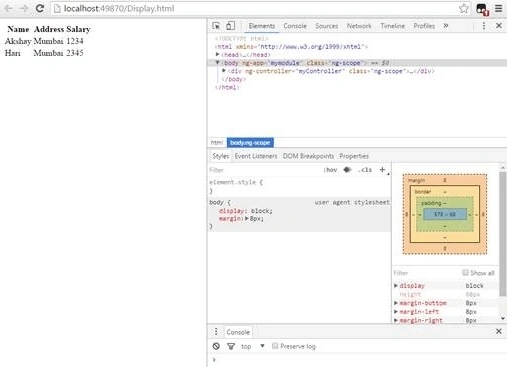Open the Properties sub-tab
507x367 pixels.
click(x=354, y=156)
